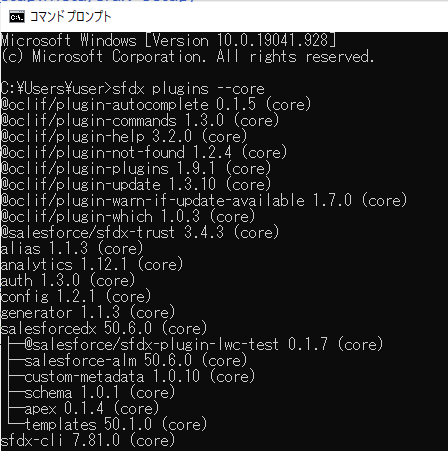The image size is (448, 451).
Task: Click the @oclif/plugin-plugins 1.9.1 entry
Action: [x=136, y=169]
